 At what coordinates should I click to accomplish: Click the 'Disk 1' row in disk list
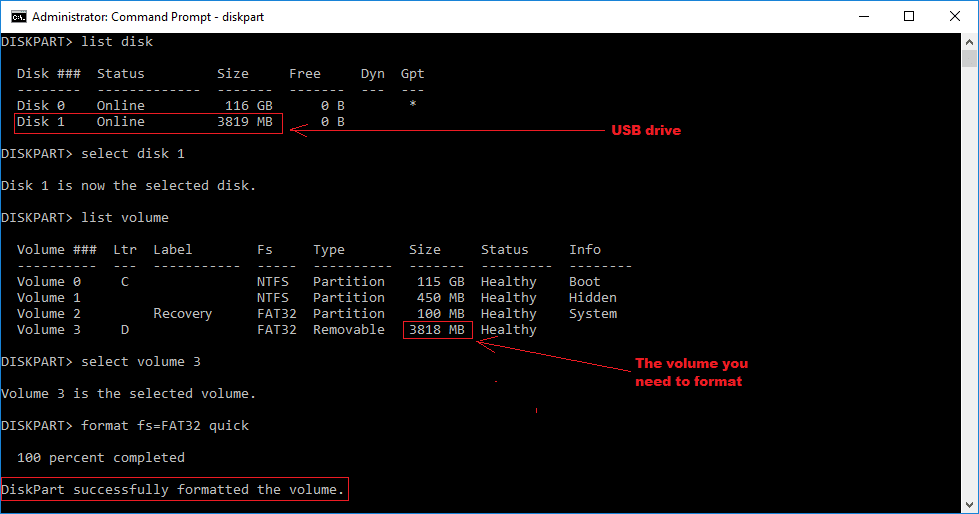point(150,122)
